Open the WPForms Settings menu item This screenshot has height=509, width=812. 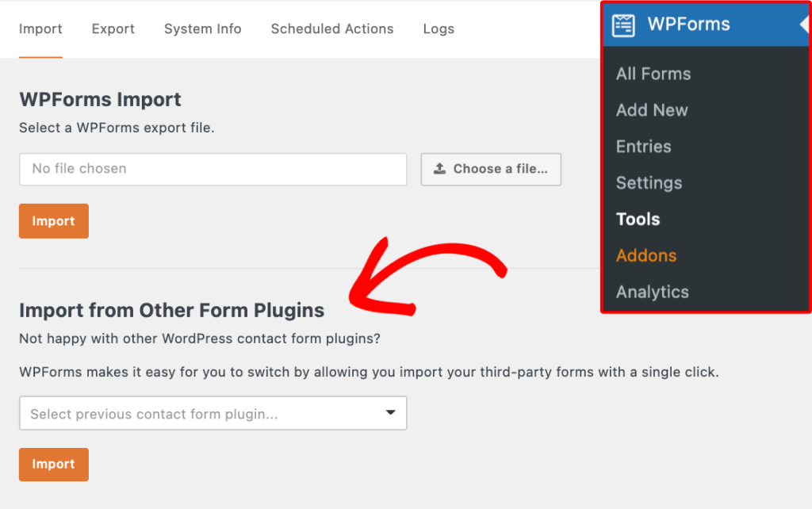(x=649, y=183)
